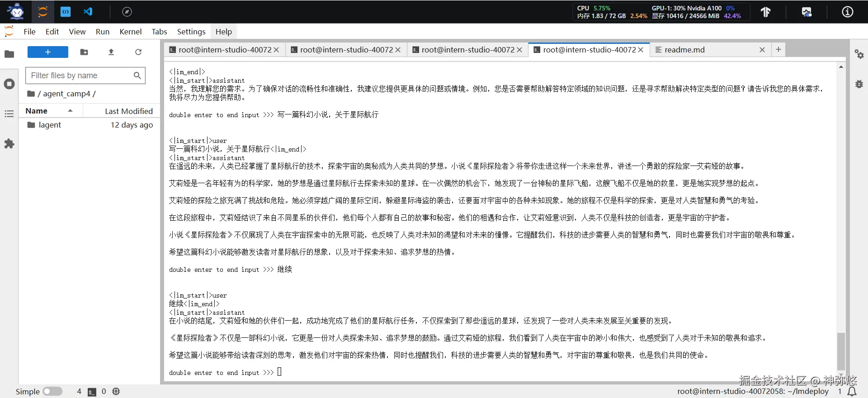The height and width of the screenshot is (398, 868).
Task: Add a new tab with plus button
Action: (x=778, y=49)
